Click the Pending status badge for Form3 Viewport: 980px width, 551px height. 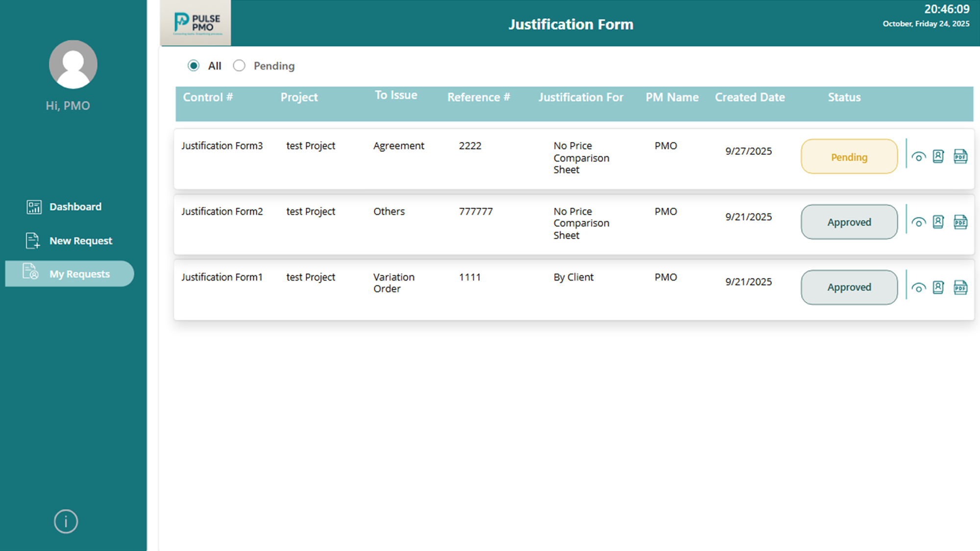pyautogui.click(x=849, y=156)
